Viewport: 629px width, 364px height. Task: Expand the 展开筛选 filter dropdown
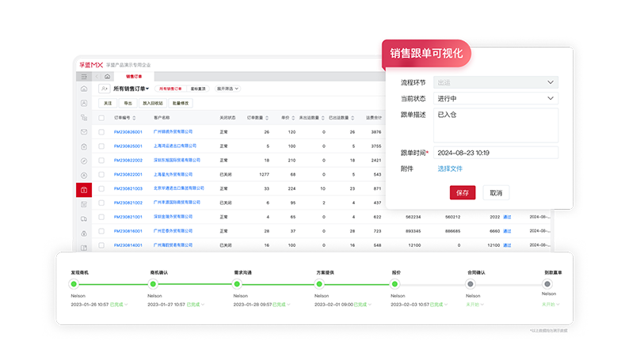pos(227,89)
